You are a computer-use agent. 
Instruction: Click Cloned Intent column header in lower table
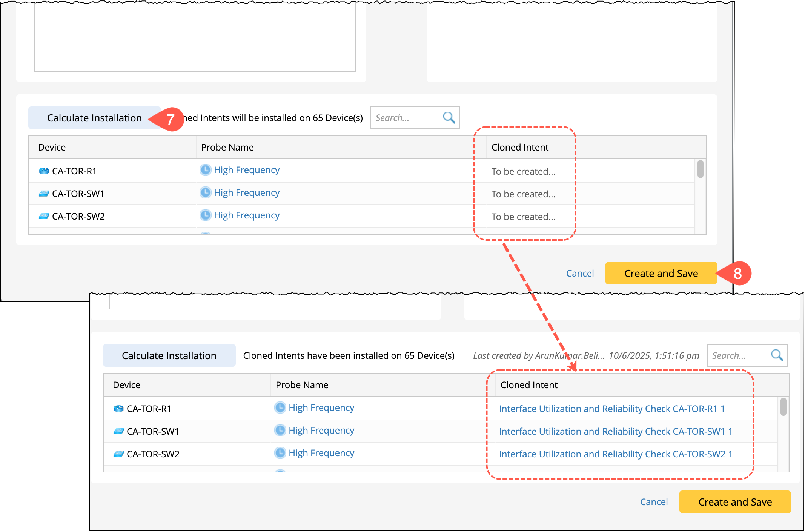pyautogui.click(x=528, y=385)
